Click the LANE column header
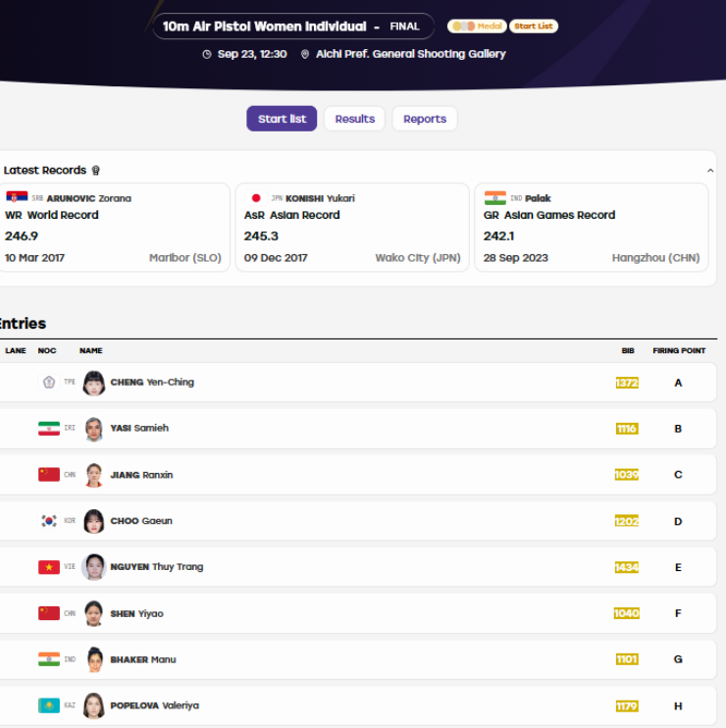 coord(16,350)
